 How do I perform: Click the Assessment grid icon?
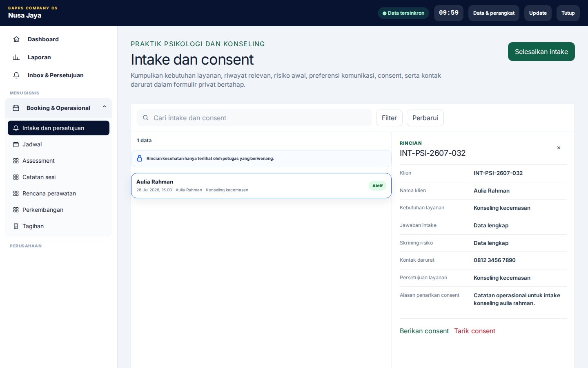click(16, 161)
